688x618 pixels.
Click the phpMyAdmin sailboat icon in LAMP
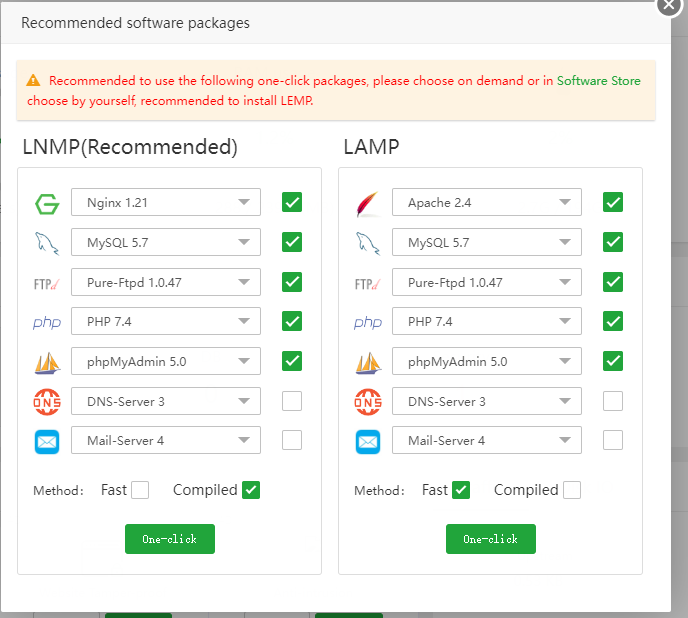coord(368,361)
